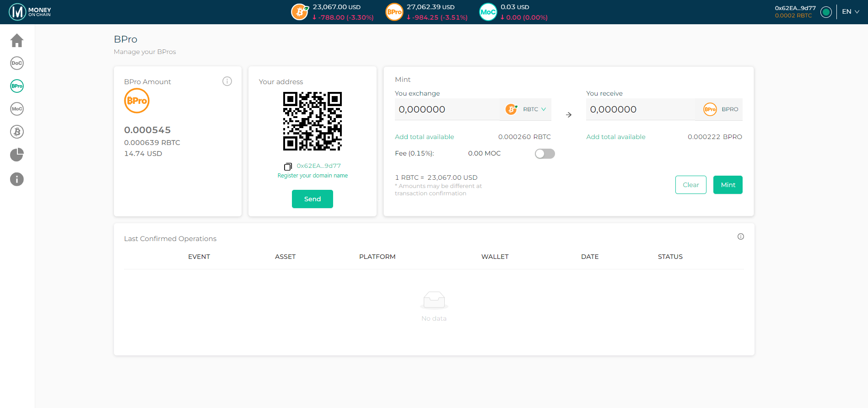Click Add total available for RBTC
The width and height of the screenshot is (868, 408).
[x=424, y=137]
